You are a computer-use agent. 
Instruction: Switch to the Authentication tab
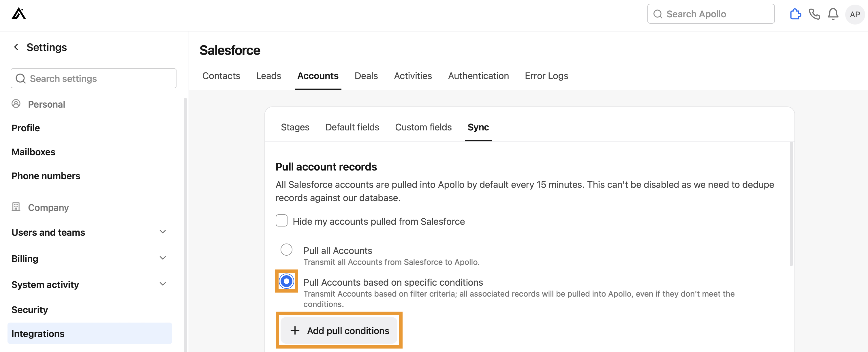(x=478, y=76)
